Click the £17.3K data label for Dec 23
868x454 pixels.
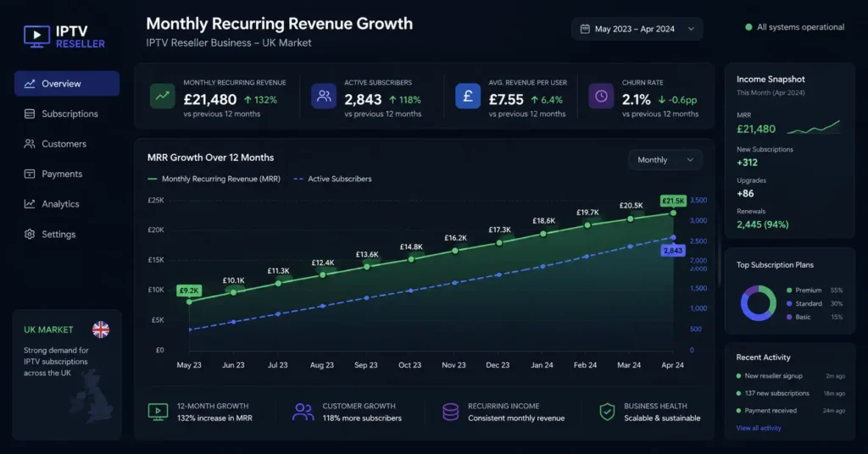tap(499, 230)
